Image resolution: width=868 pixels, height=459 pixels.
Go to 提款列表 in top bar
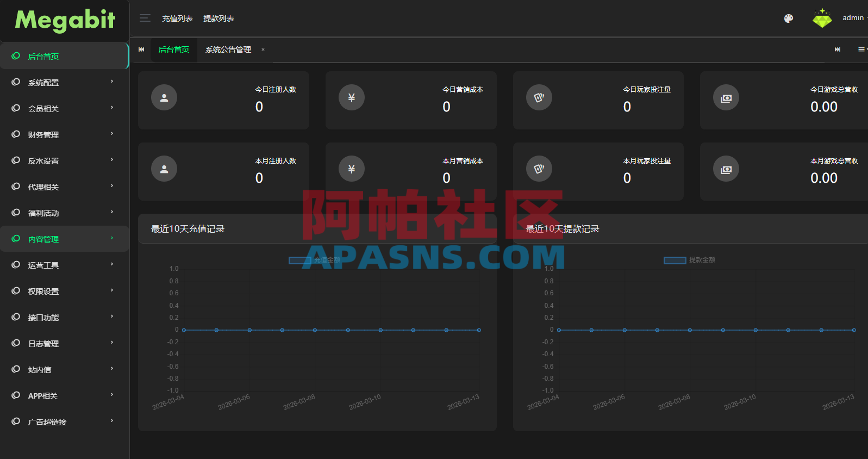coord(218,18)
